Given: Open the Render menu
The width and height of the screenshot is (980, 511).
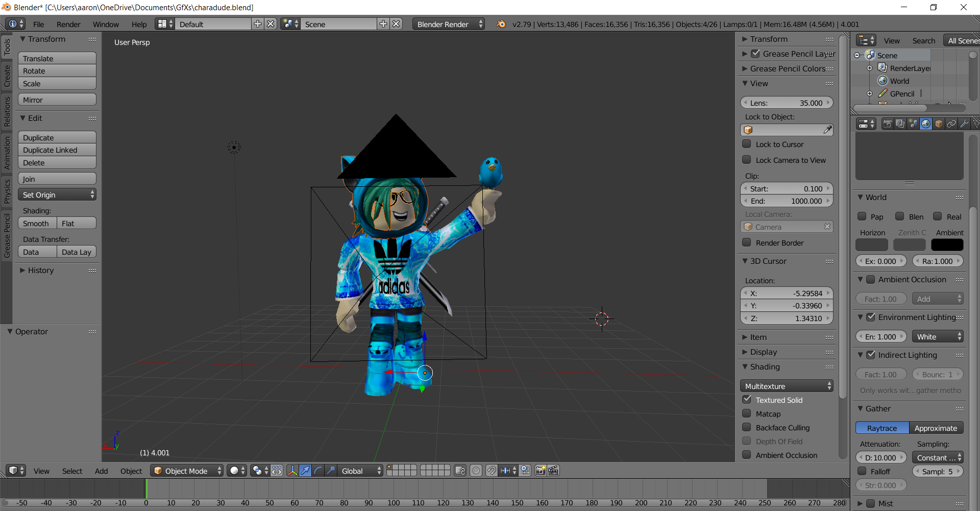Looking at the screenshot, I should point(68,24).
